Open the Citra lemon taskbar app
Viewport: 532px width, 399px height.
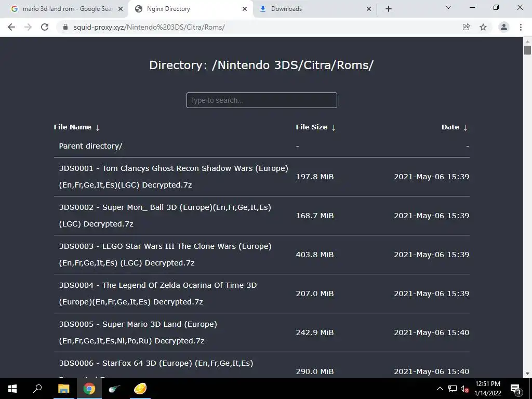[x=140, y=389]
